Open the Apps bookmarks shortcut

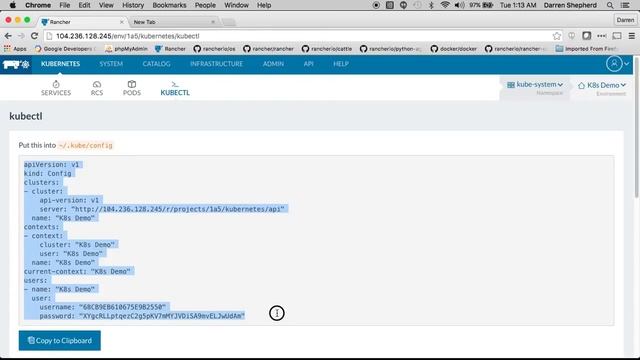point(15,49)
